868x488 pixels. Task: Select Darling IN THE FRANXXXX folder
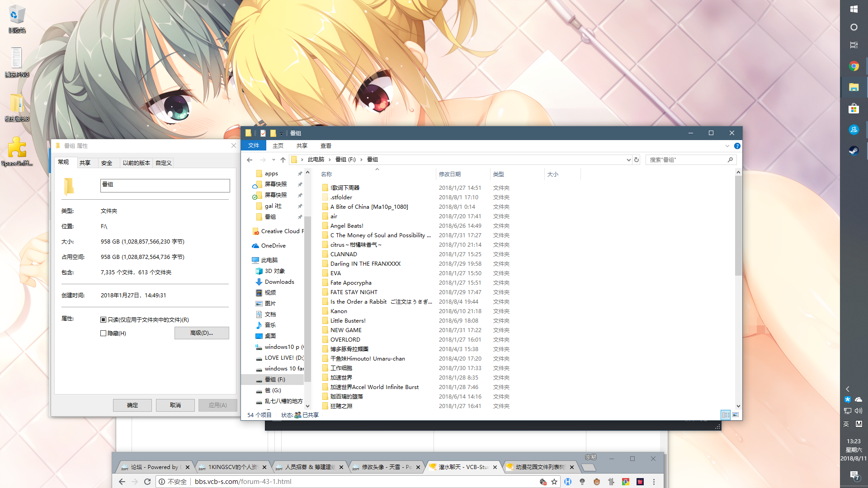[x=365, y=264]
